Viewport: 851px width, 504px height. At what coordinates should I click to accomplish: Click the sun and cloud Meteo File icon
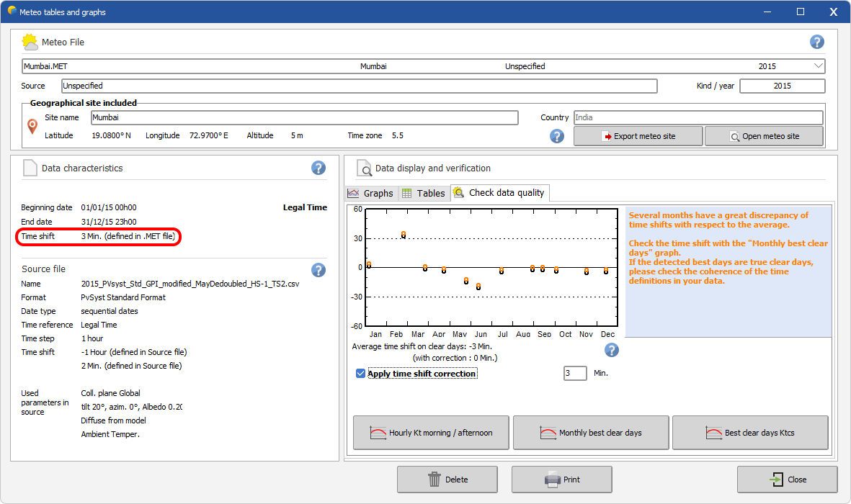[30, 42]
